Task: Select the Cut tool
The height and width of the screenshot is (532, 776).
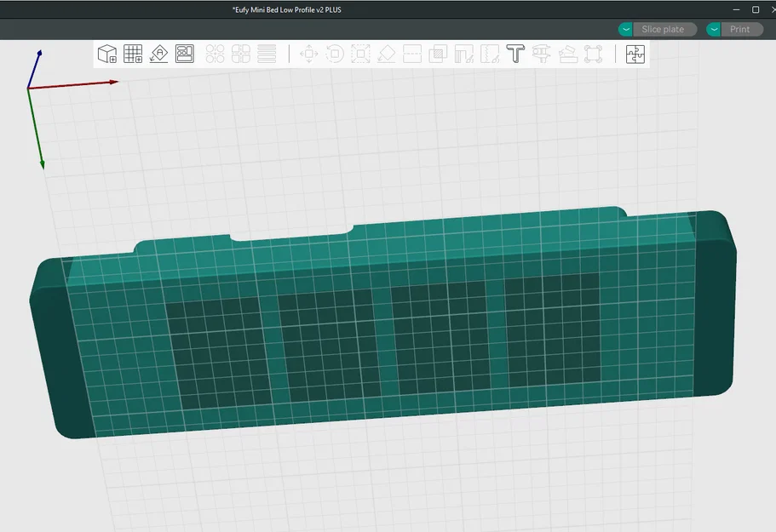Action: point(412,54)
